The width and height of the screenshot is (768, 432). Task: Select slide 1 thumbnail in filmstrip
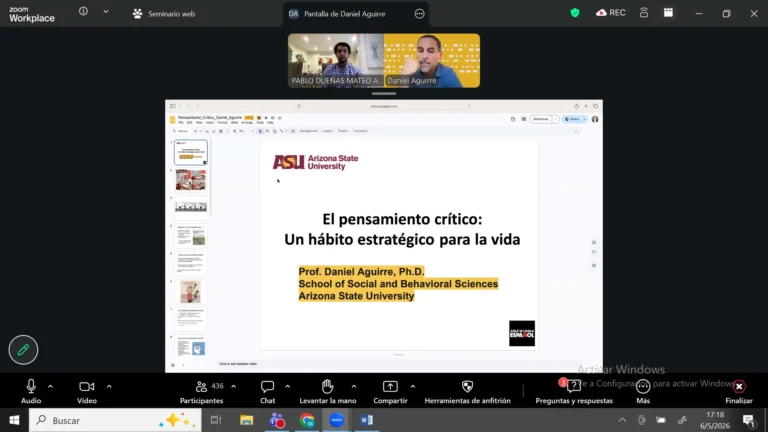tap(191, 152)
